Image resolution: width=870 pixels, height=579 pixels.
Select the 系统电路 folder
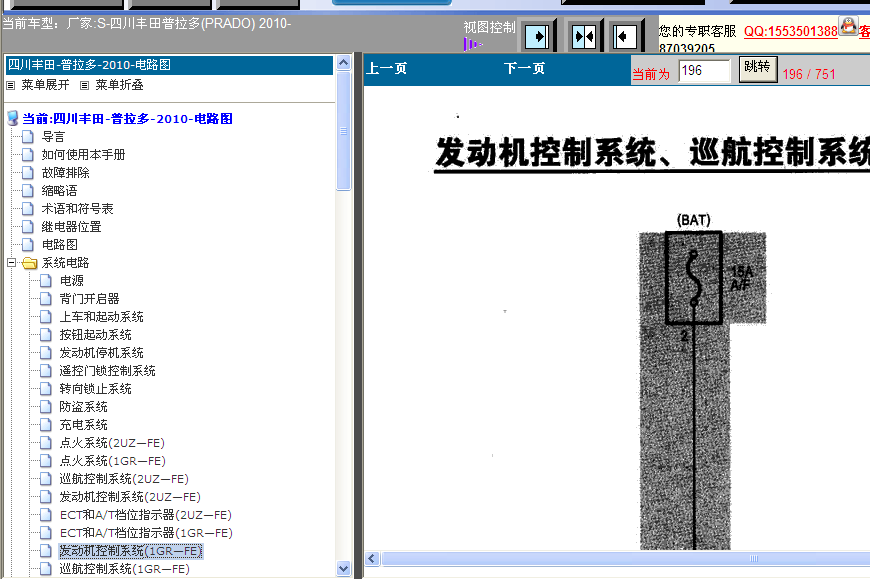(x=65, y=263)
